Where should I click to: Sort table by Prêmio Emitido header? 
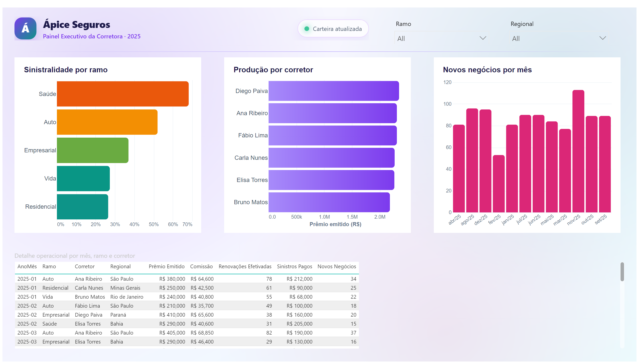[x=166, y=267]
